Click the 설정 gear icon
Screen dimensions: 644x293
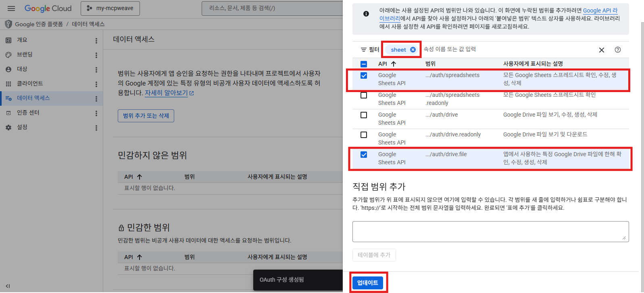pos(8,128)
